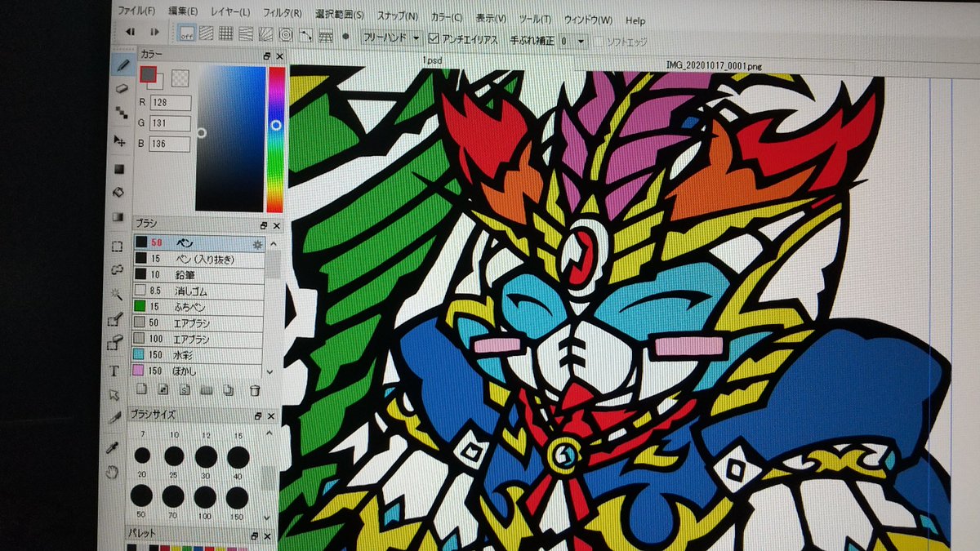Image resolution: width=980 pixels, height=551 pixels.
Task: Click the G value input field
Action: pyautogui.click(x=170, y=123)
